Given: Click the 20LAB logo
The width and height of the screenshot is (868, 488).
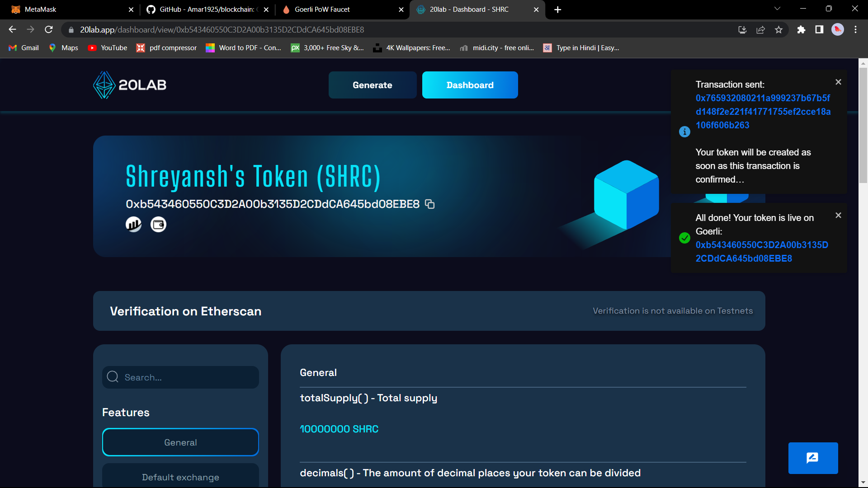Looking at the screenshot, I should point(129,84).
